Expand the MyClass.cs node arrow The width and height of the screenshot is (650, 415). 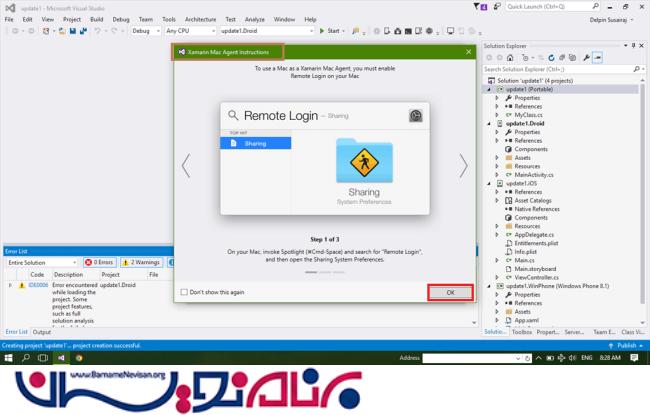(x=497, y=115)
